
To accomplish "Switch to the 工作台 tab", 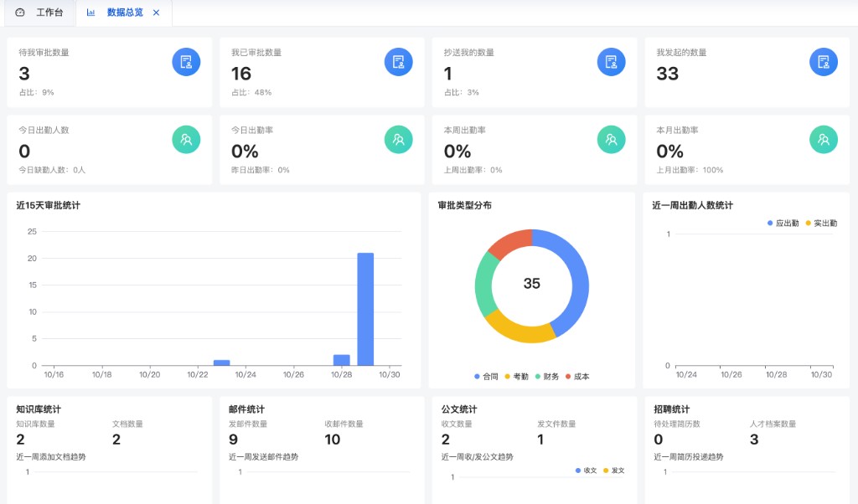I will click(39, 13).
